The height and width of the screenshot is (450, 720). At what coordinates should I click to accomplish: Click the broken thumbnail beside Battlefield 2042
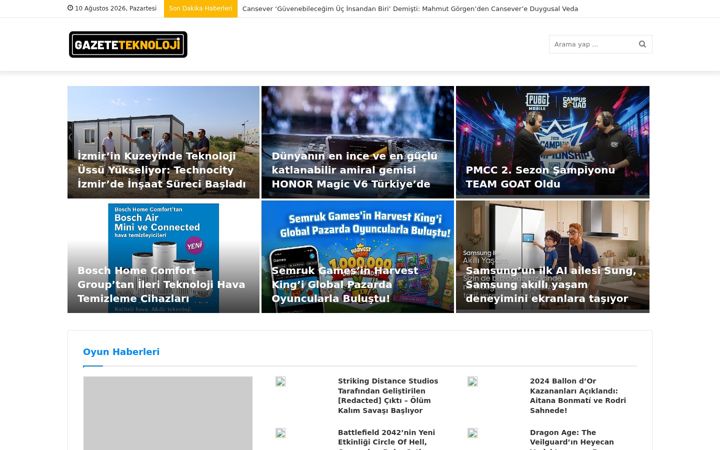coord(281,433)
